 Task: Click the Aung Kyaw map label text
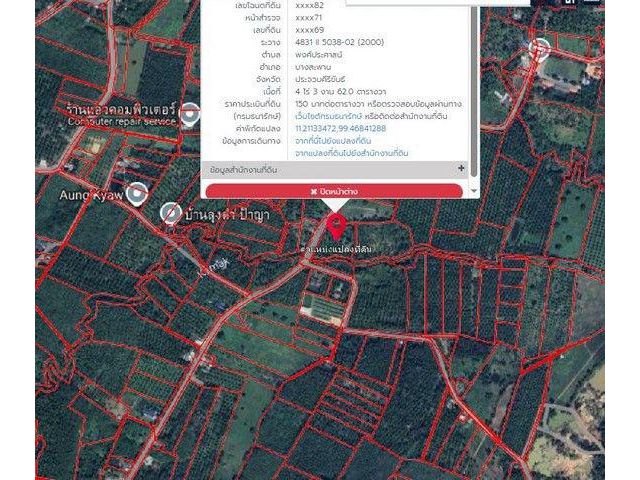[x=91, y=195]
